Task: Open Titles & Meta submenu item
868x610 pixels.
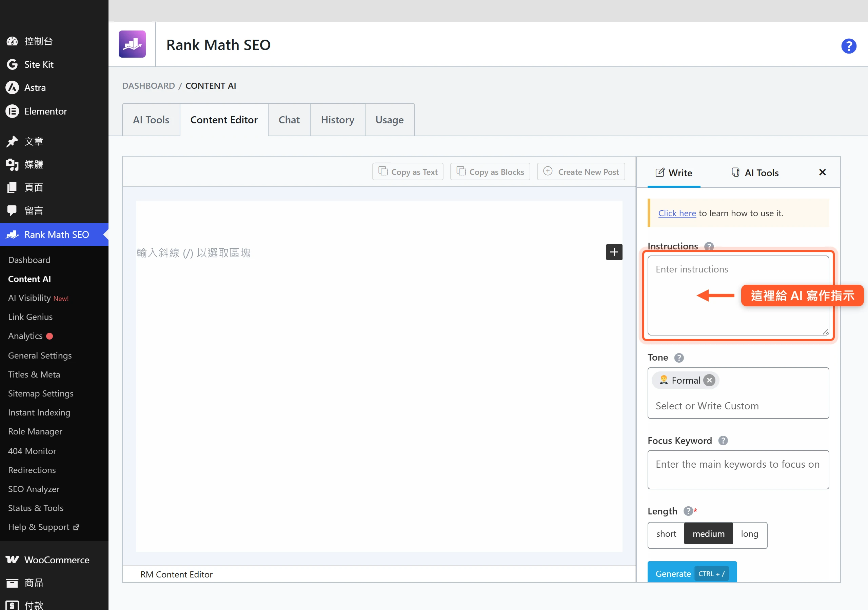Action: (x=34, y=374)
